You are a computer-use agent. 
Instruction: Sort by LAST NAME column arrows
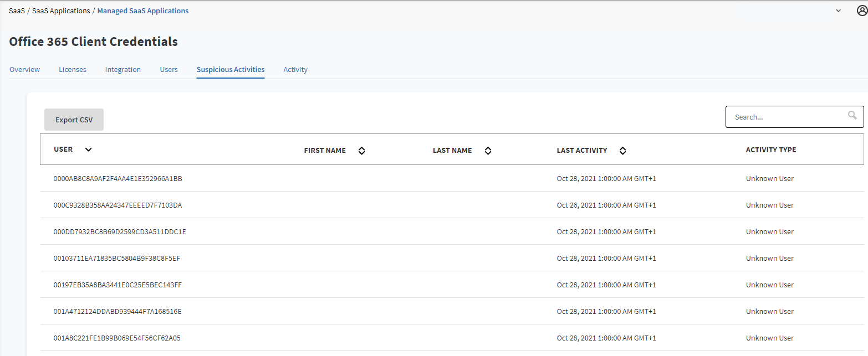click(488, 151)
